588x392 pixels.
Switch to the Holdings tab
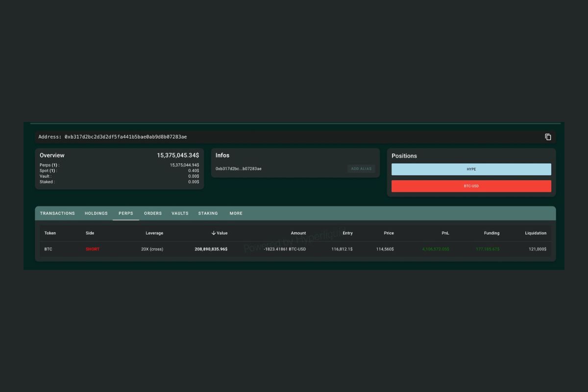point(96,214)
